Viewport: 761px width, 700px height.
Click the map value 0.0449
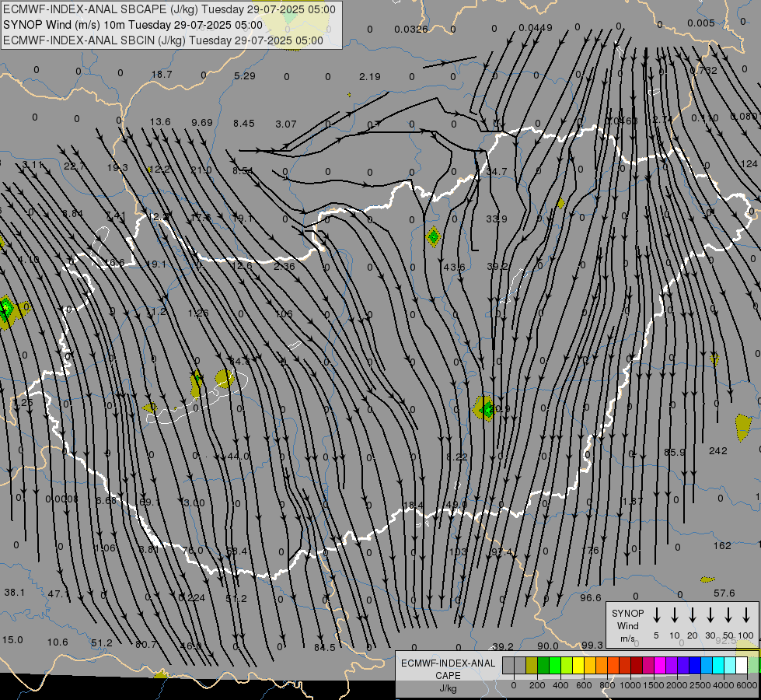[x=536, y=28]
